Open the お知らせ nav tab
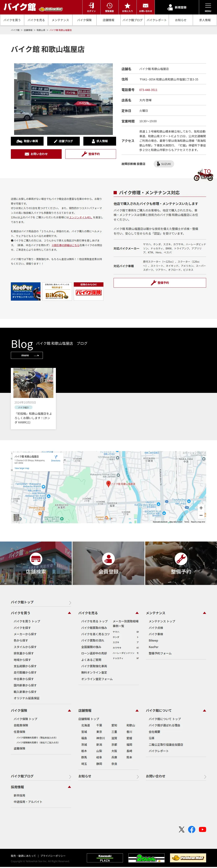 coord(181,20)
